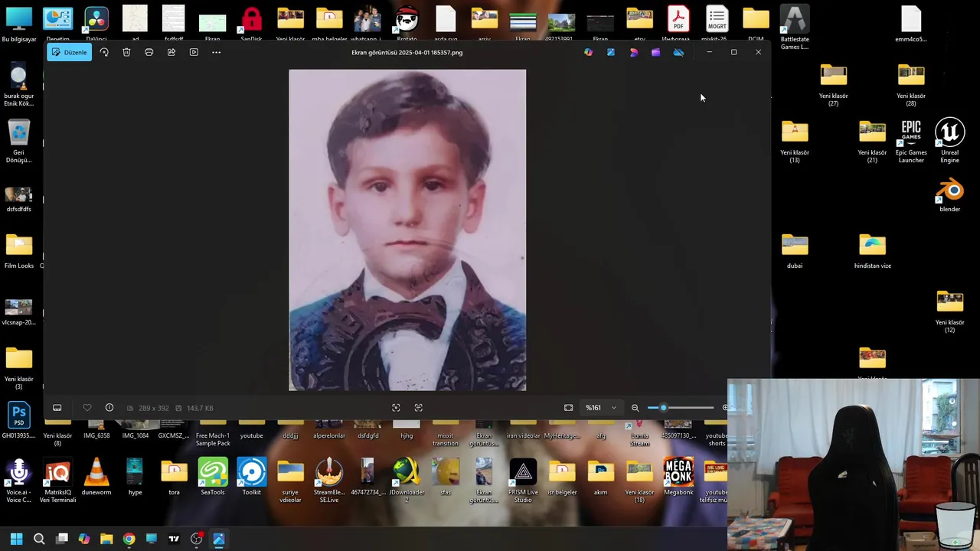This screenshot has width=980, height=551.
Task: Select the dubai folder on desktop
Action: [x=794, y=252]
